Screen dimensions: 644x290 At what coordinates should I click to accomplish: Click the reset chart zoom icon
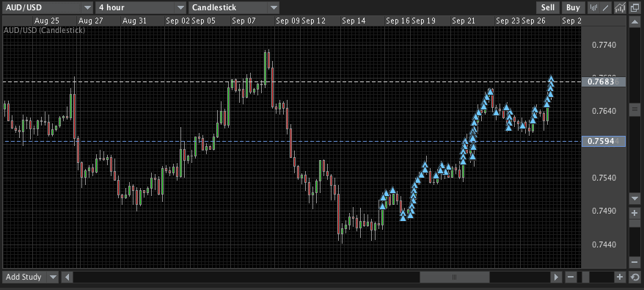tap(635, 278)
